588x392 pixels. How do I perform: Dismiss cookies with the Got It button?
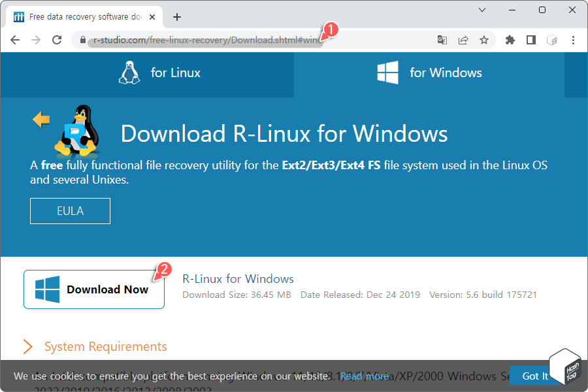[x=534, y=376]
